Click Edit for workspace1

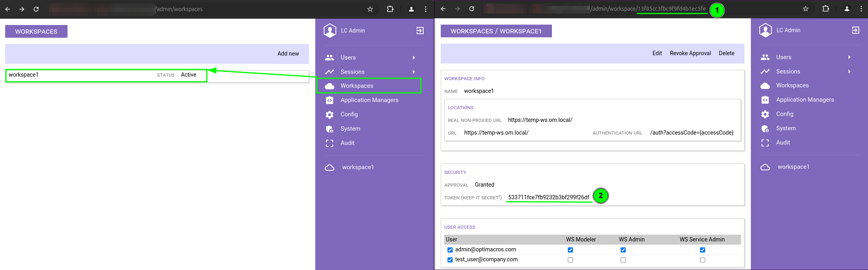[x=657, y=53]
